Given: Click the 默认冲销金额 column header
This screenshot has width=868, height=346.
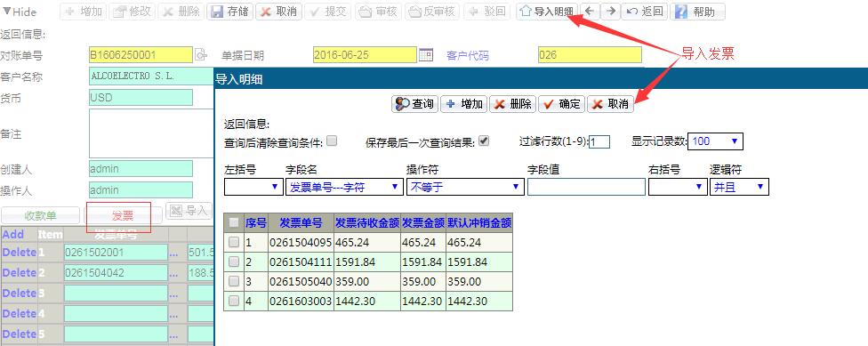Looking at the screenshot, I should [479, 223].
